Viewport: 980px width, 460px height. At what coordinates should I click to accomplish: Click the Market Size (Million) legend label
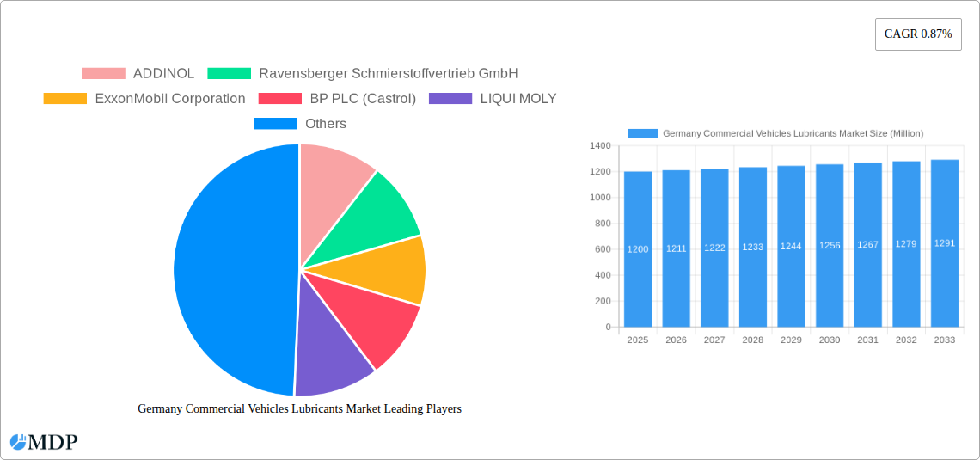(793, 134)
